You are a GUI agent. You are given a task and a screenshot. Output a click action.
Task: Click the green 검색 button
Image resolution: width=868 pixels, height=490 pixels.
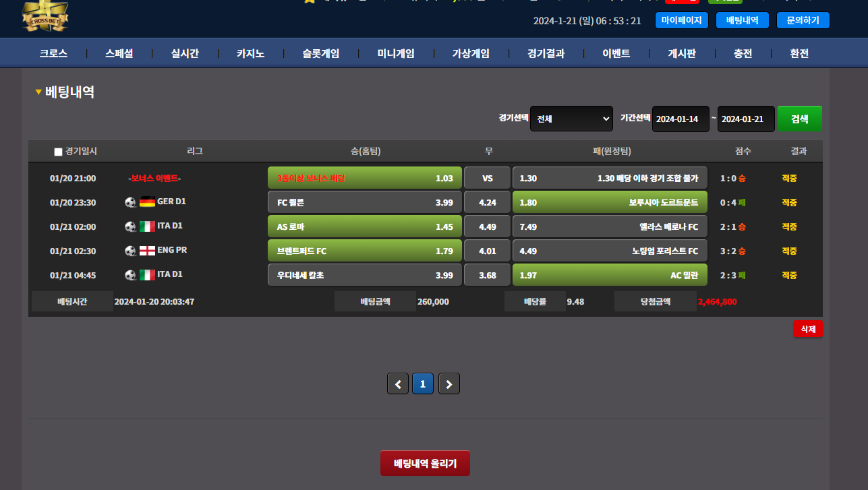click(x=799, y=119)
